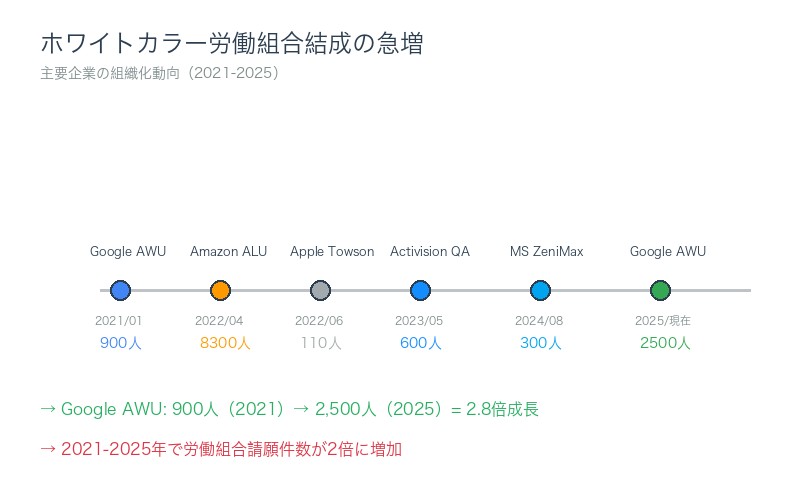This screenshot has height=500, width=800.
Task: Click the "Activision QA" label above the timeline
Action: point(429,251)
